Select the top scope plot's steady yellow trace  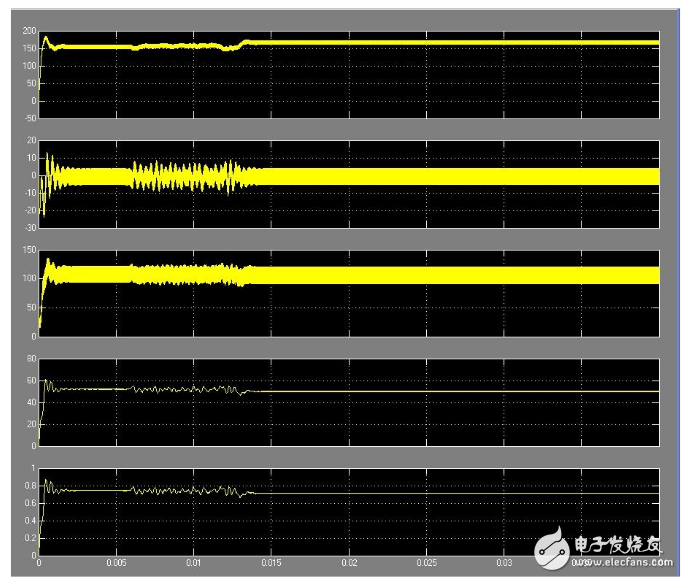(450, 43)
